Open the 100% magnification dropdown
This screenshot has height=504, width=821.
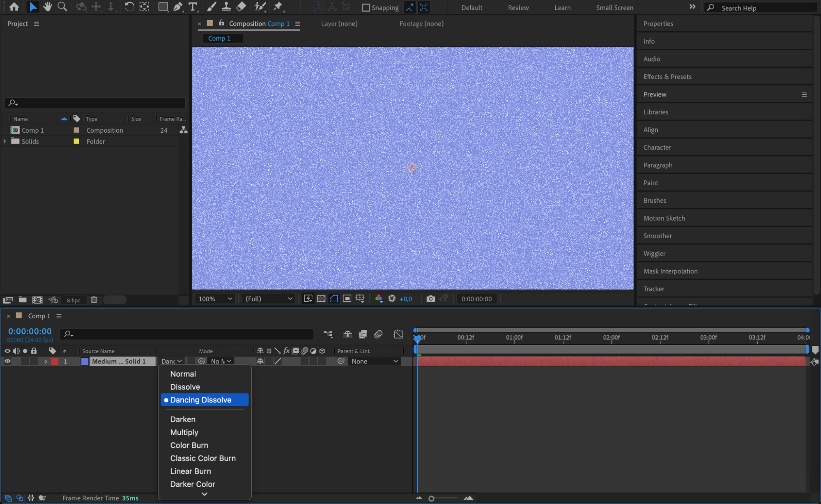point(215,299)
